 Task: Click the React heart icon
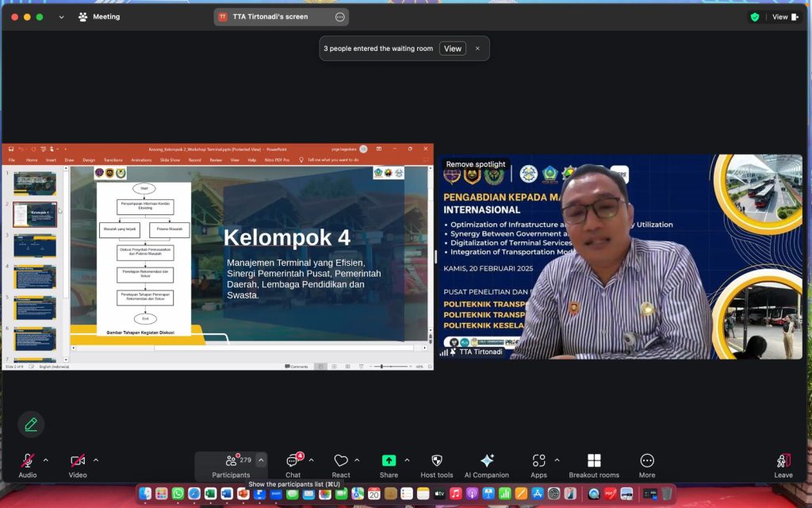[x=341, y=465]
